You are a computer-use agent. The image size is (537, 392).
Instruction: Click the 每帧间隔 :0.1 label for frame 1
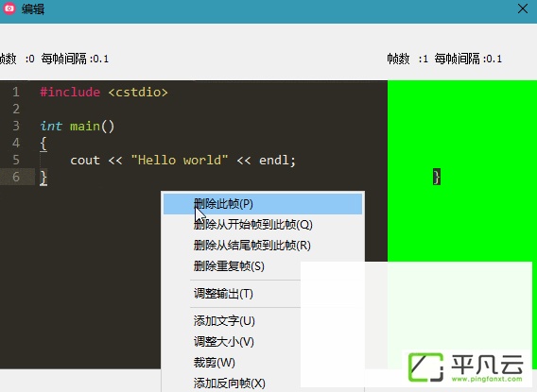pos(468,59)
